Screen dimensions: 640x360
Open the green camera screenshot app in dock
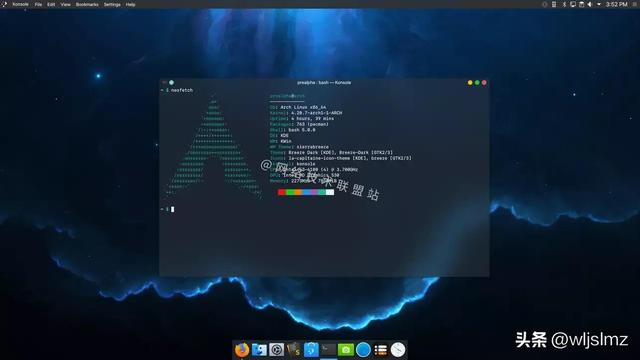coord(346,350)
